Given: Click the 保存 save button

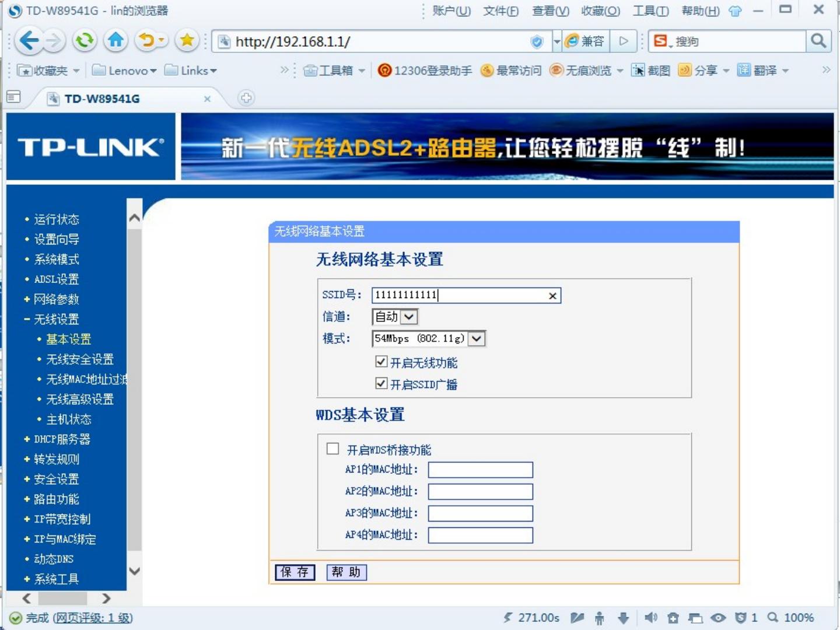Looking at the screenshot, I should click(x=295, y=572).
